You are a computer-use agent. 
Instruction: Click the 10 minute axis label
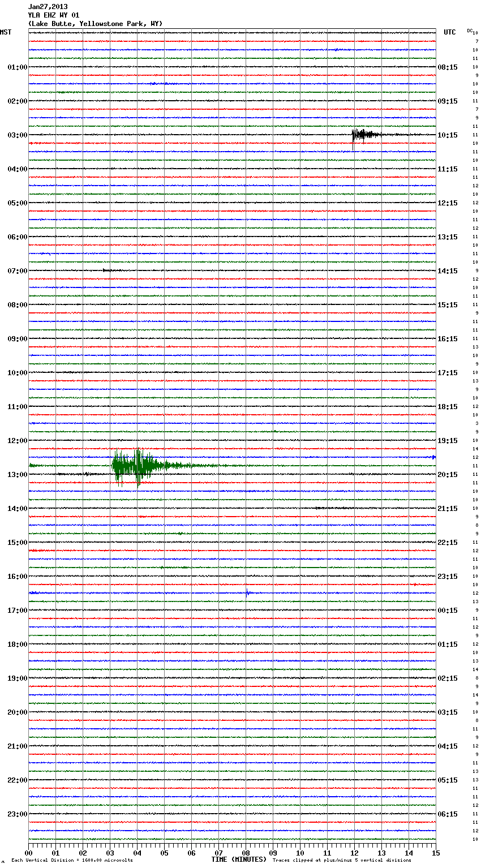pyautogui.click(x=300, y=853)
